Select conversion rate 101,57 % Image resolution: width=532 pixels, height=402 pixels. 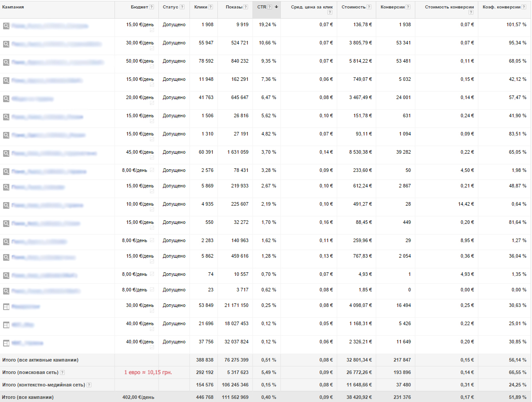[x=516, y=24]
